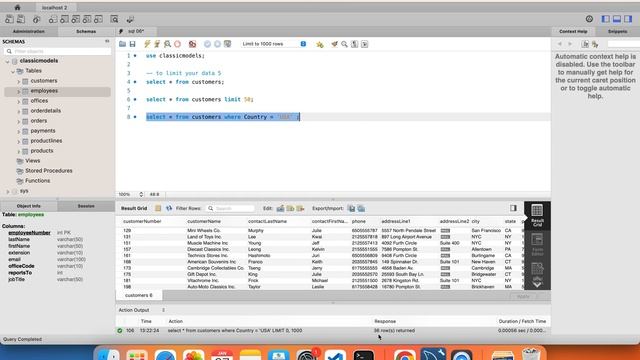
Task: Open Workbench preferences gear icon
Action: 589,19
